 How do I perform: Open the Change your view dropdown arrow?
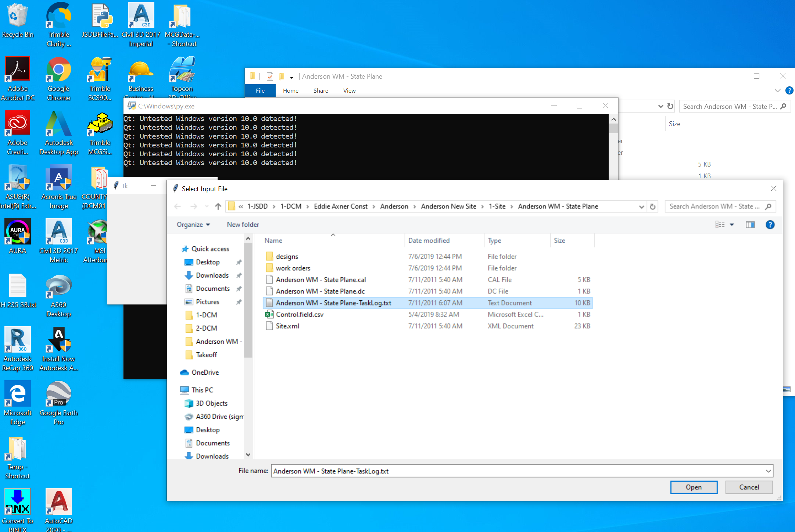(x=732, y=225)
